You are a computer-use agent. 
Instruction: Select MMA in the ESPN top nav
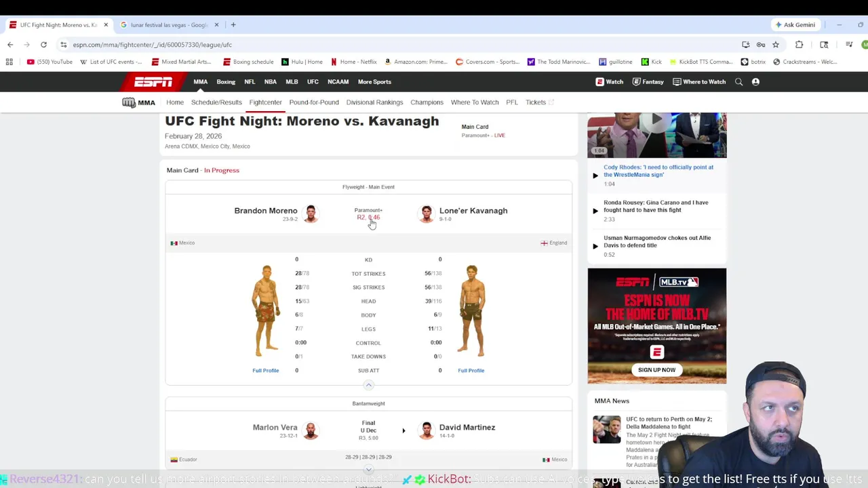[201, 82]
